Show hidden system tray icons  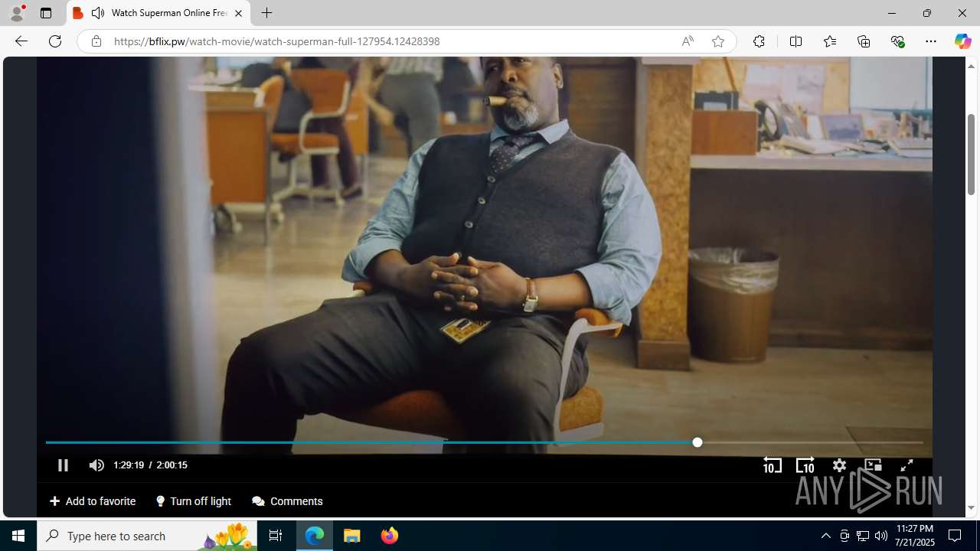pyautogui.click(x=825, y=536)
